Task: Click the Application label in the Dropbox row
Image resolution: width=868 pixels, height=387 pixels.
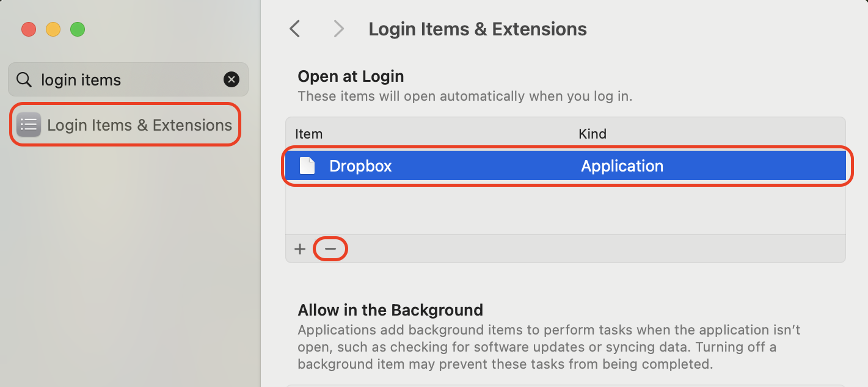Action: click(x=622, y=165)
